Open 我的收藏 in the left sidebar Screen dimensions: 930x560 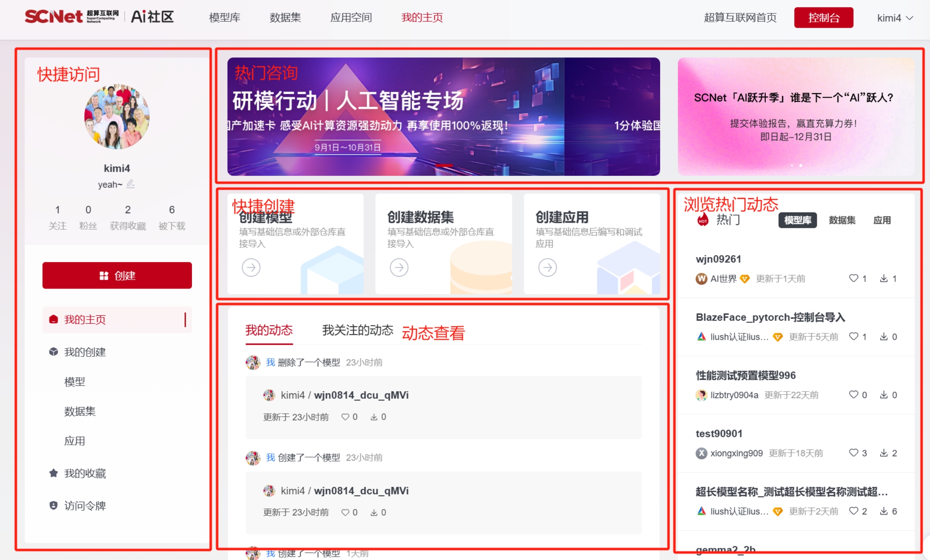click(85, 473)
